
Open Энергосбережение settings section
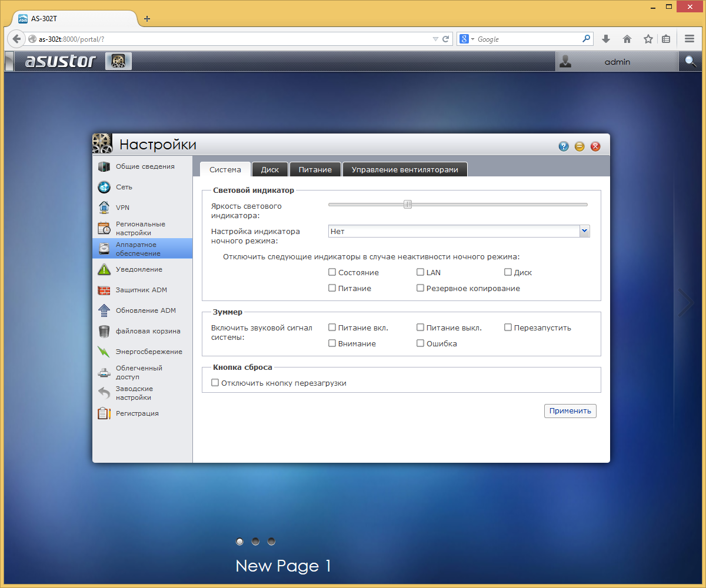pos(142,352)
